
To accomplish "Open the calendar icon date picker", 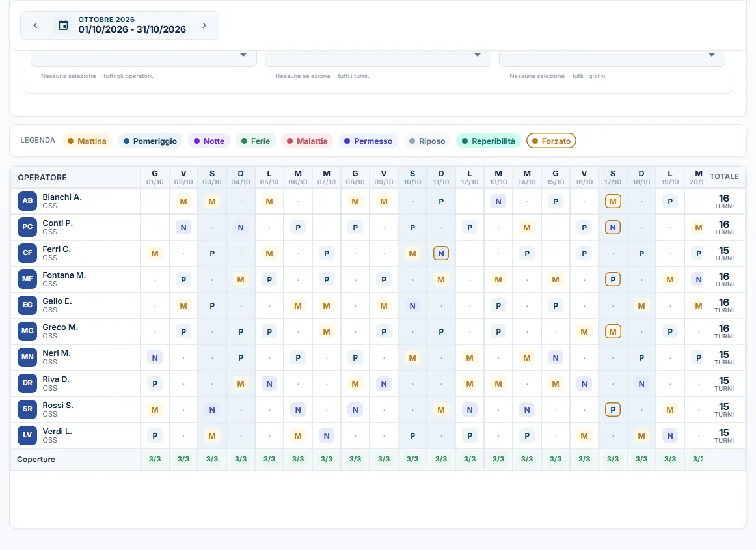I will coord(63,25).
